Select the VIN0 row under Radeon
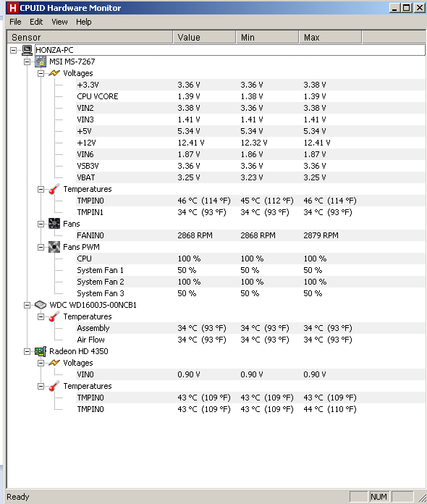 pyautogui.click(x=250, y=374)
